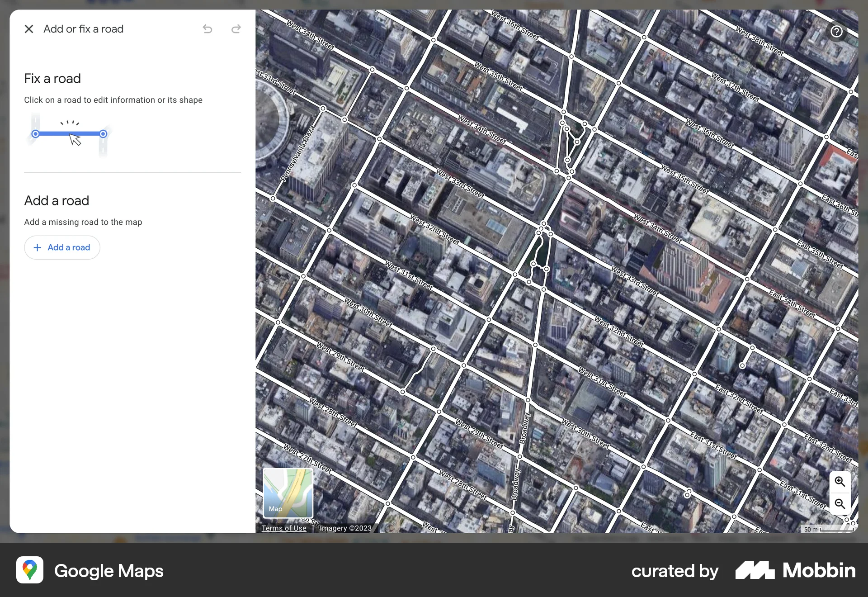Click the redo arrow icon
Viewport: 868px width, 597px height.
(x=236, y=29)
